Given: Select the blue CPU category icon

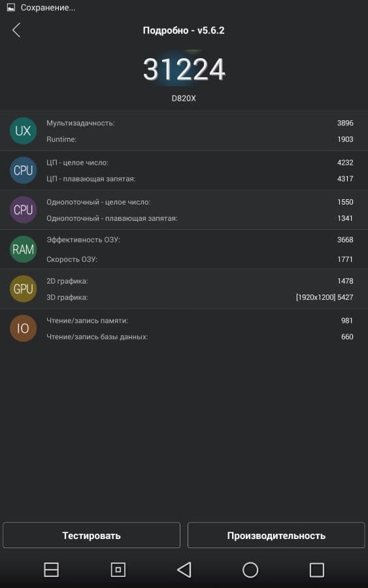Looking at the screenshot, I should pos(23,171).
